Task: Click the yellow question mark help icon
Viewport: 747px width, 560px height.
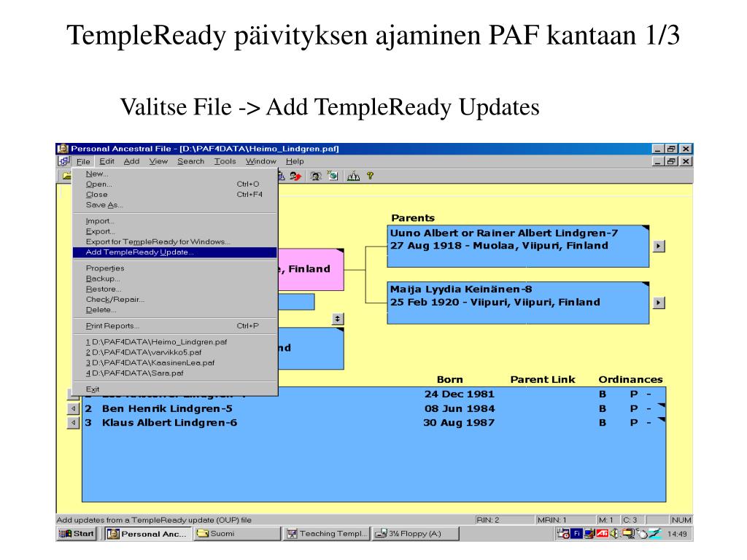Action: [x=370, y=176]
